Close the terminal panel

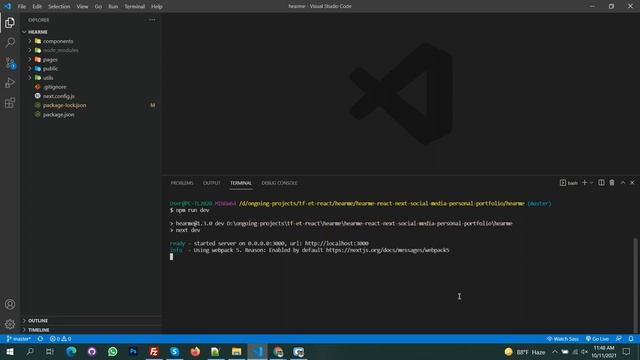(x=632, y=183)
